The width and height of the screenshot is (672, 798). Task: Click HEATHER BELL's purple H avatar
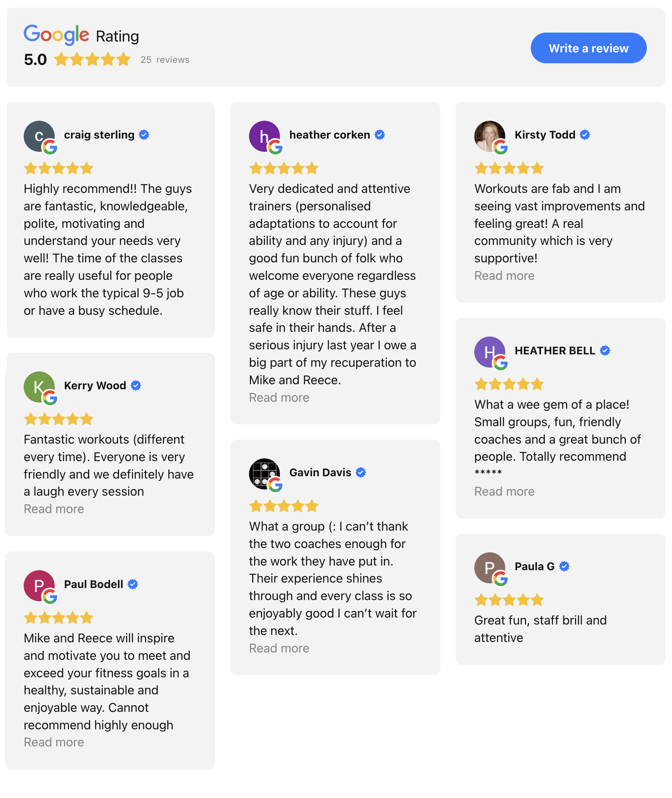(x=489, y=352)
